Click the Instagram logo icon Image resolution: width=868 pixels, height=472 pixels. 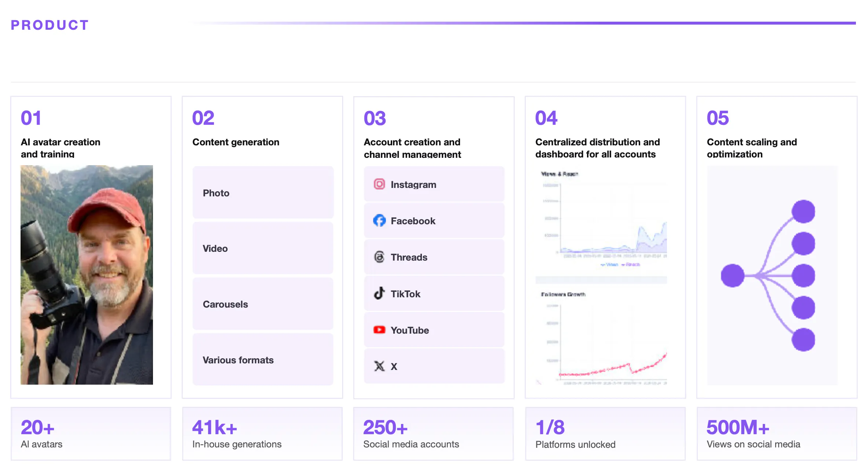379,184
